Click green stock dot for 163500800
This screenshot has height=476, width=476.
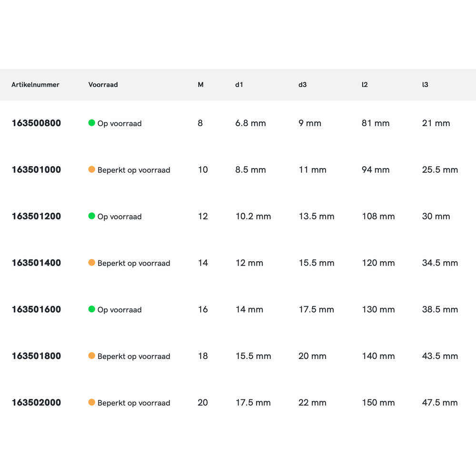pos(92,123)
